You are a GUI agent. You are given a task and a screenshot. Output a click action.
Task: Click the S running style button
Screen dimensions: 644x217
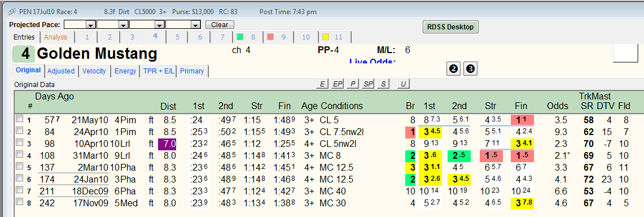click(383, 84)
